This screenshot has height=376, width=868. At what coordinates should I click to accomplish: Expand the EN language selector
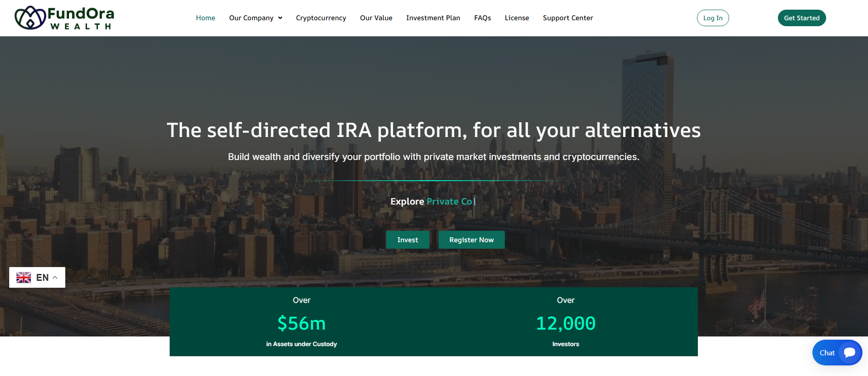(x=37, y=278)
